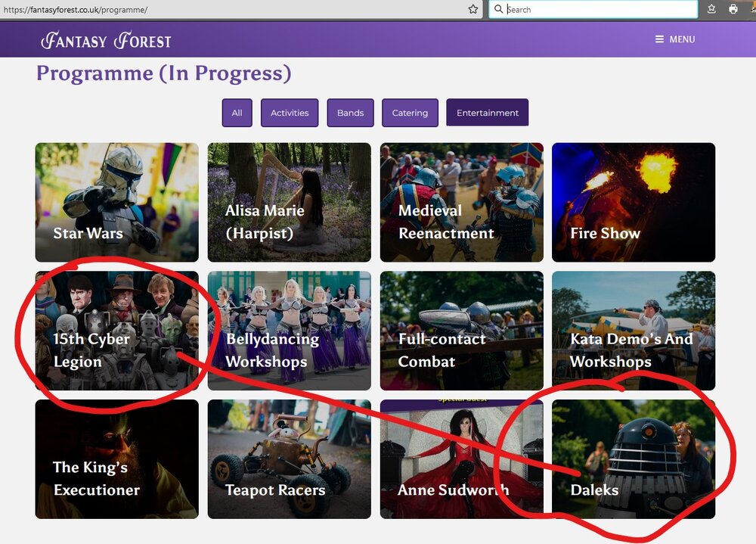756x544 pixels.
Task: Select the Bands filter tab
Action: [350, 113]
